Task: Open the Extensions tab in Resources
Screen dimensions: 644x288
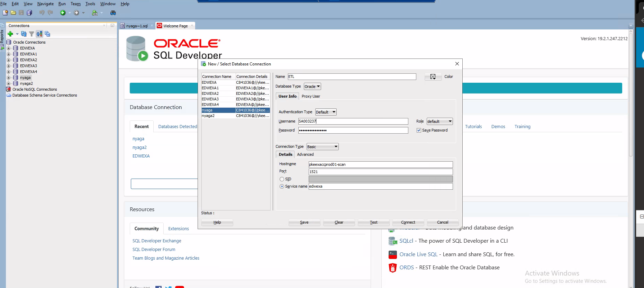Action: click(x=179, y=229)
